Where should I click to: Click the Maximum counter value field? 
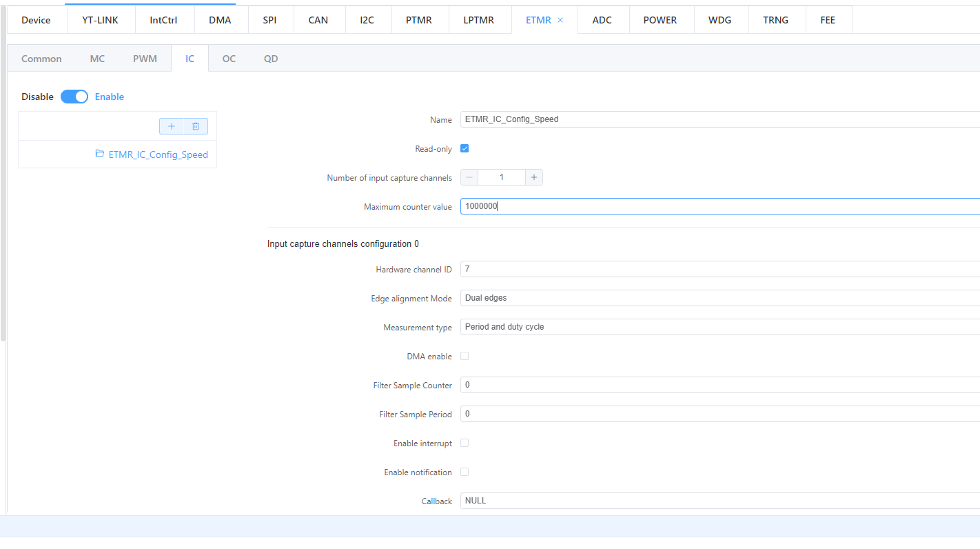point(720,206)
